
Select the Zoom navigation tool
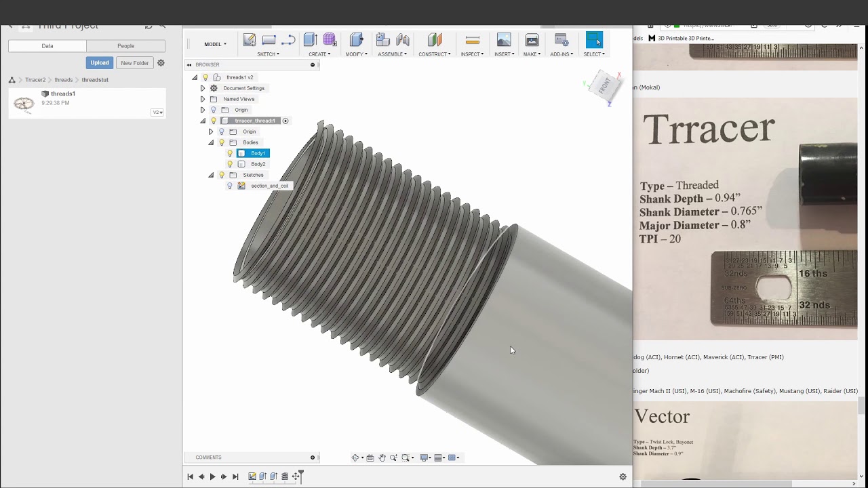(393, 457)
